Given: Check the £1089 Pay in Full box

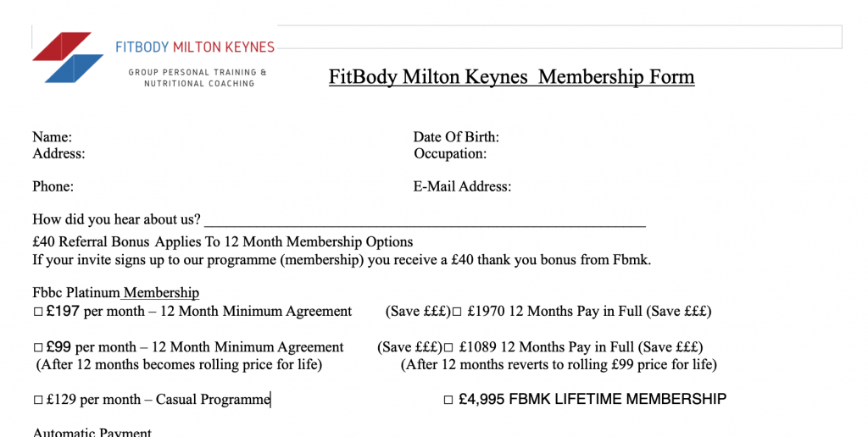Looking at the screenshot, I should [x=449, y=348].
